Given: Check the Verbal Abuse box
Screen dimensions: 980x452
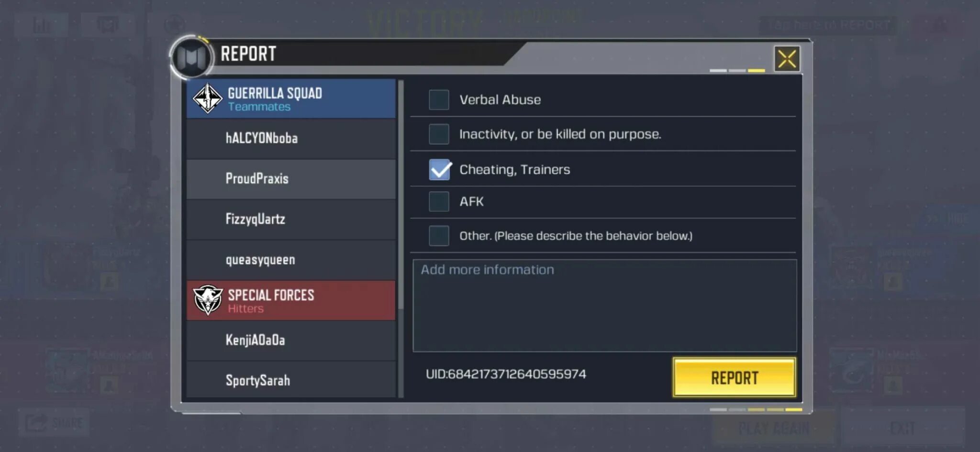Looking at the screenshot, I should 439,99.
